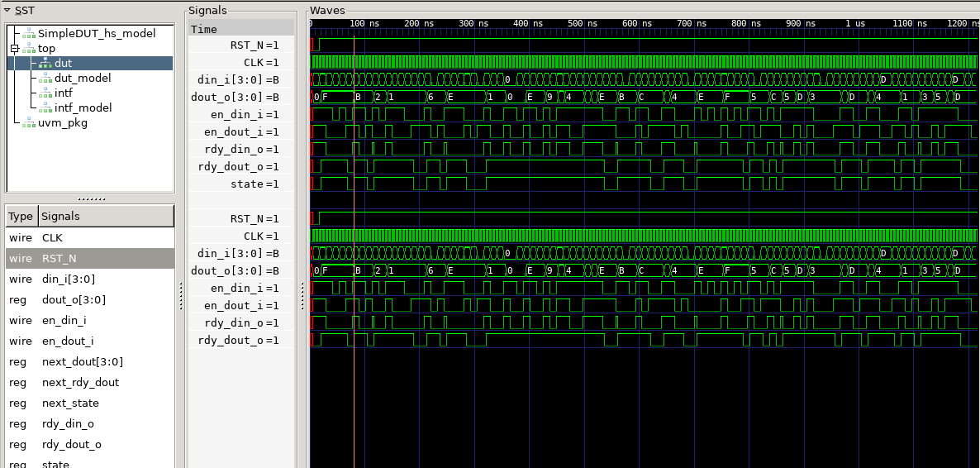Select en_dout_i =1 in second trace group
Image resolution: width=980 pixels, height=468 pixels.
pyautogui.click(x=241, y=305)
